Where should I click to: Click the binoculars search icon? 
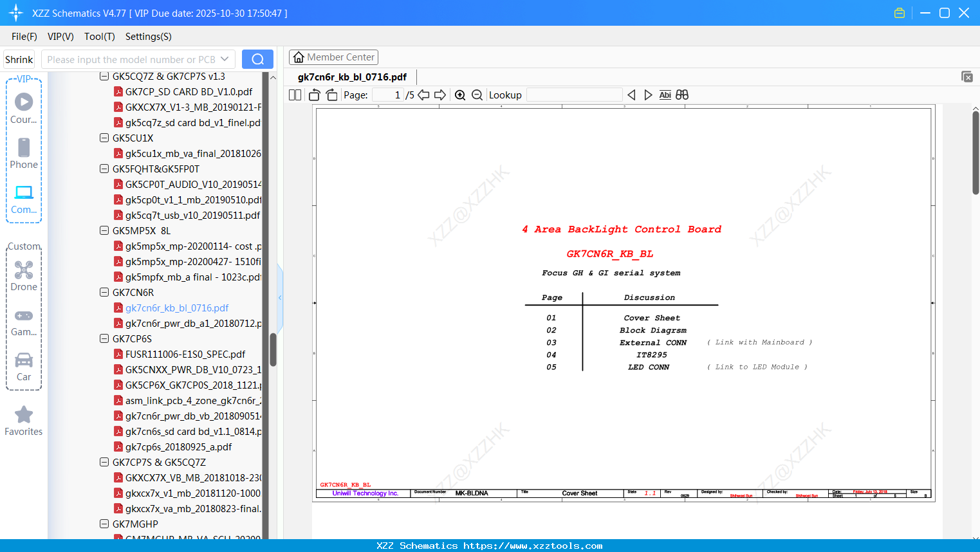point(682,95)
